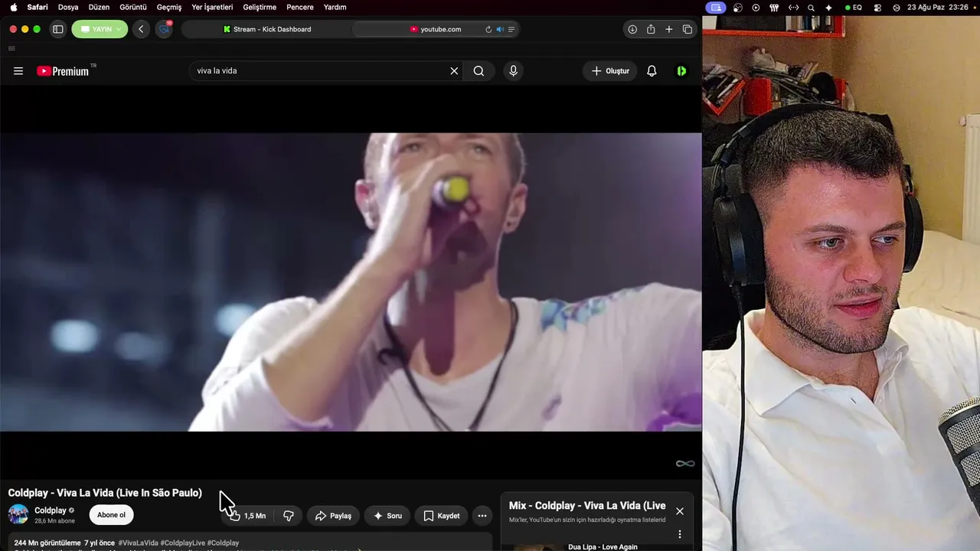
Task: Open the Coldplay channel name link
Action: coord(51,510)
